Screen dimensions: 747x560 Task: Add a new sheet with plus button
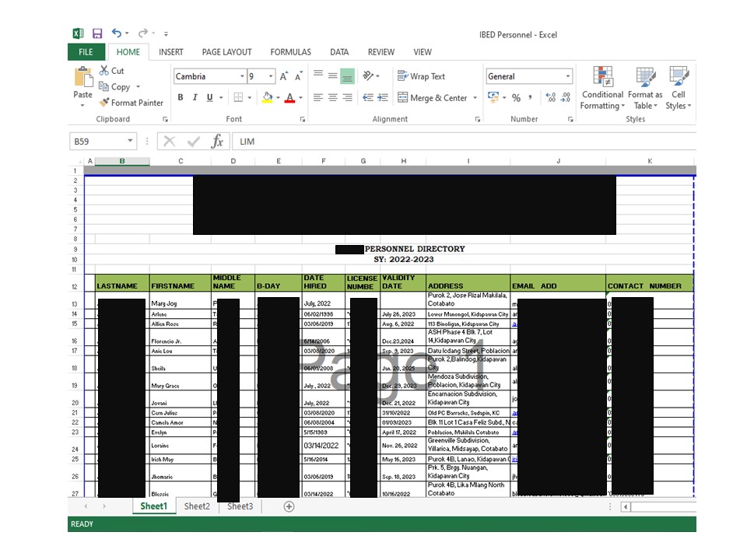pos(289,506)
